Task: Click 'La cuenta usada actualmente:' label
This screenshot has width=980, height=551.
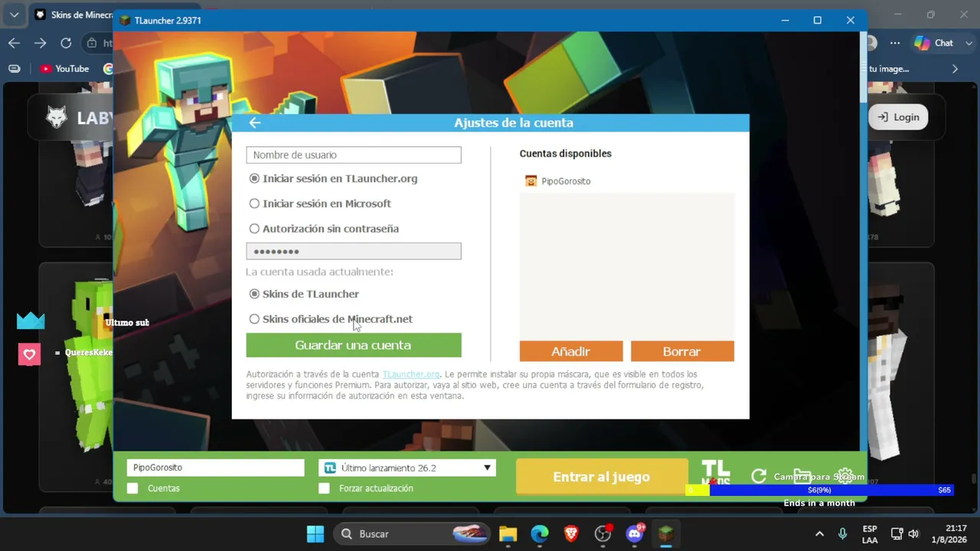Action: pos(319,272)
